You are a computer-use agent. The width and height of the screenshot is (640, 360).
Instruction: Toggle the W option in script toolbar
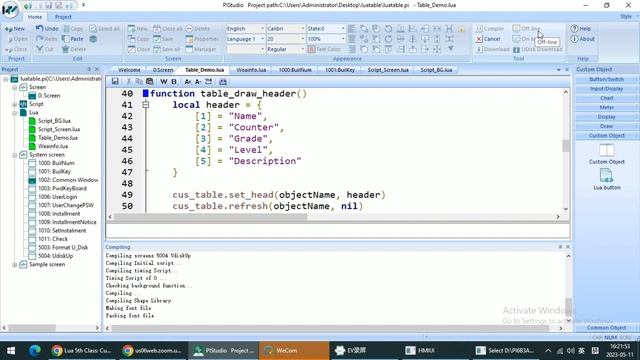pos(164,82)
